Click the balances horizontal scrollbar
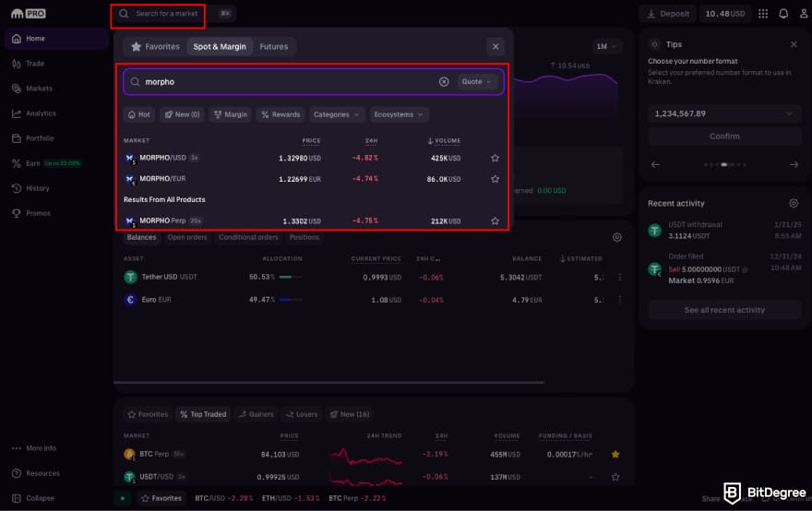Image resolution: width=812 pixels, height=511 pixels. [x=328, y=383]
